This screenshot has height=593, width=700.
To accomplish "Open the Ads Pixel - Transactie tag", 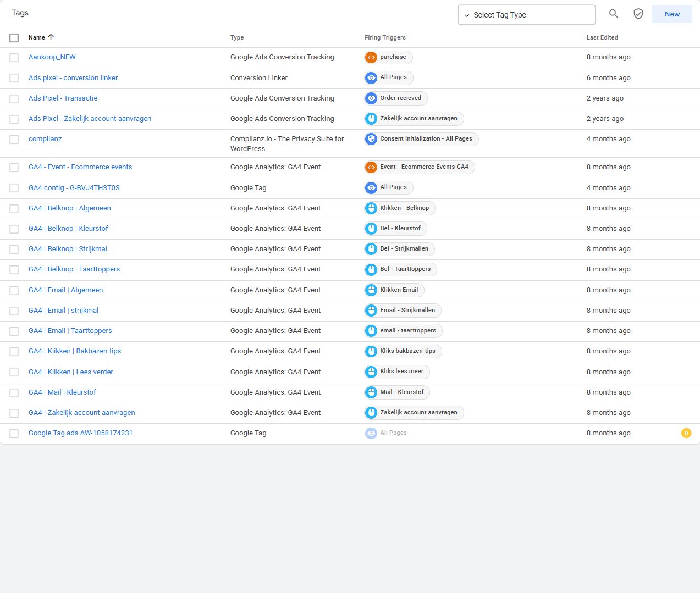I will [x=63, y=98].
